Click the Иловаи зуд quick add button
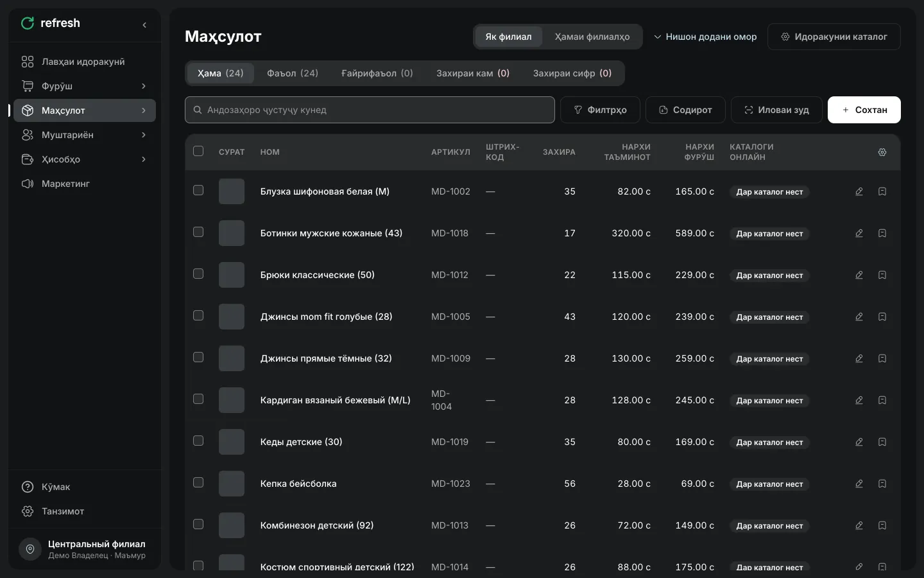924x578 pixels. coord(776,110)
